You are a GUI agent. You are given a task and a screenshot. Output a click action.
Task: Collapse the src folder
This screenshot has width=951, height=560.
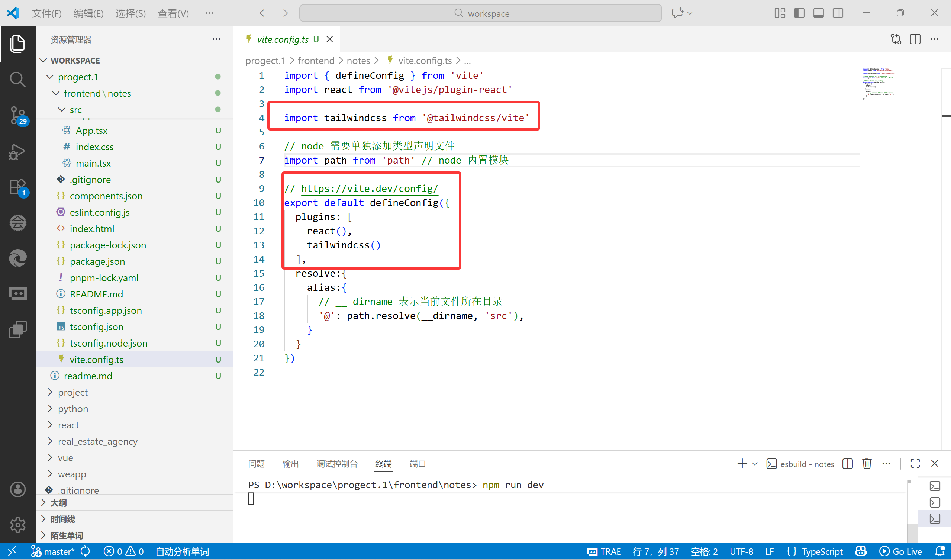tap(75, 110)
